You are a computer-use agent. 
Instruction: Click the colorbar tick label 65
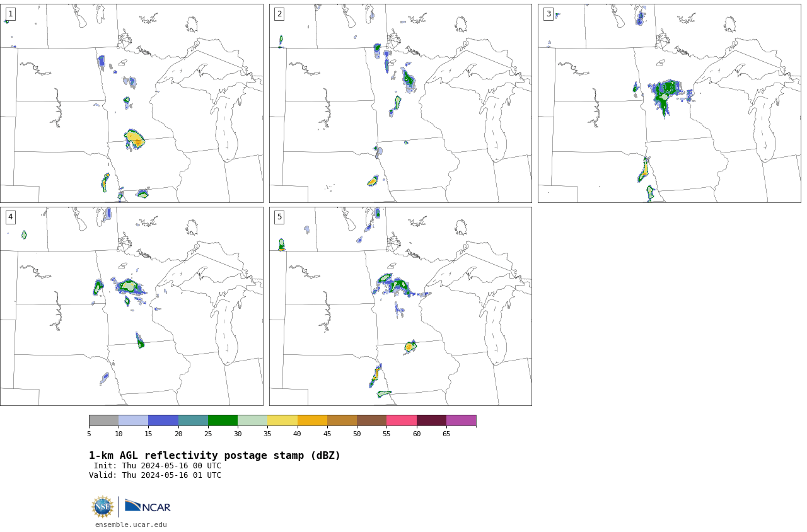click(446, 434)
